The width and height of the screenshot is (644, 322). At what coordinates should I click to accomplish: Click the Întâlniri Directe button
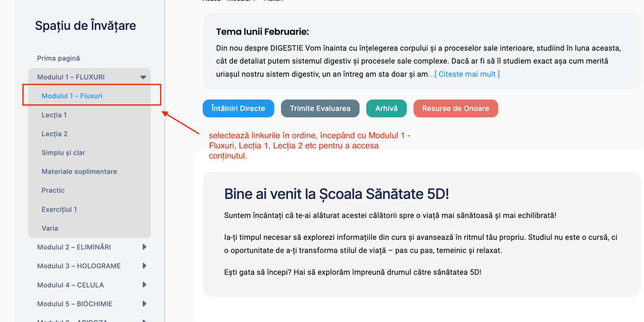click(238, 109)
